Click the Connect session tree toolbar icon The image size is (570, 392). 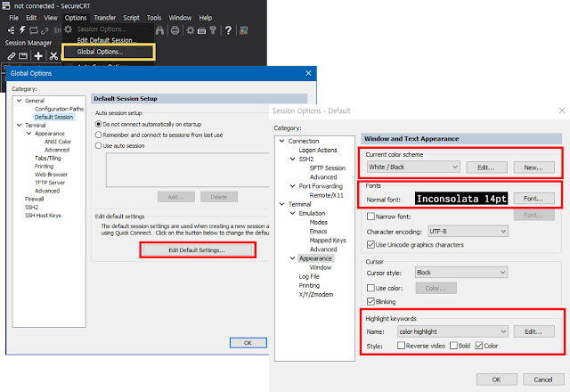pos(12,30)
